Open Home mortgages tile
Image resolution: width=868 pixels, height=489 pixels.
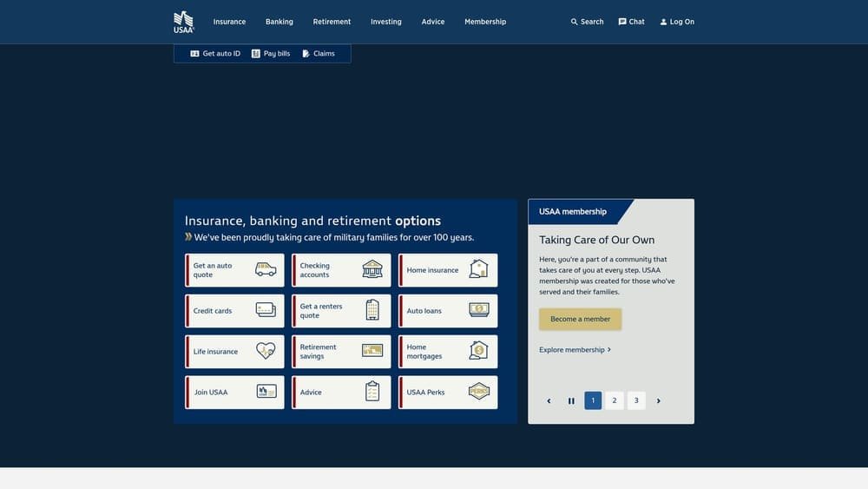tap(448, 352)
